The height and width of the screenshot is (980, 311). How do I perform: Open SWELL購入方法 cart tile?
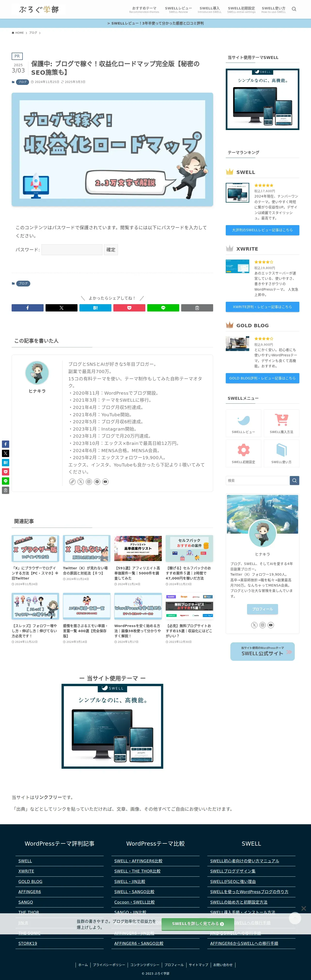point(281,423)
